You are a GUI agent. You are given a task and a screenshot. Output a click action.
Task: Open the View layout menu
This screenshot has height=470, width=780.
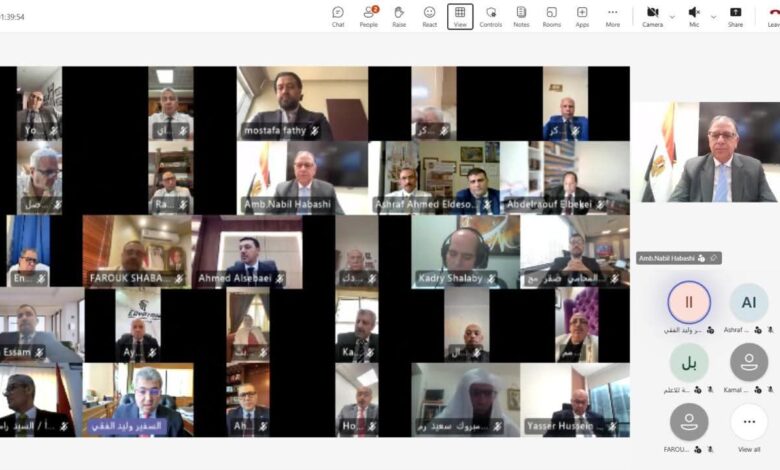[x=460, y=16]
